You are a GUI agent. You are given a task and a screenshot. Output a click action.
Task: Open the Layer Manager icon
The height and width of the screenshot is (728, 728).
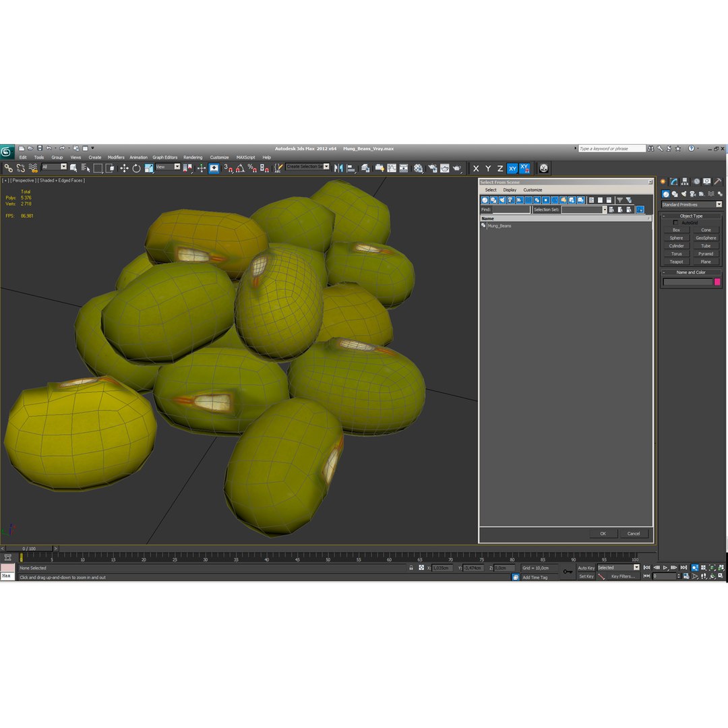[366, 168]
